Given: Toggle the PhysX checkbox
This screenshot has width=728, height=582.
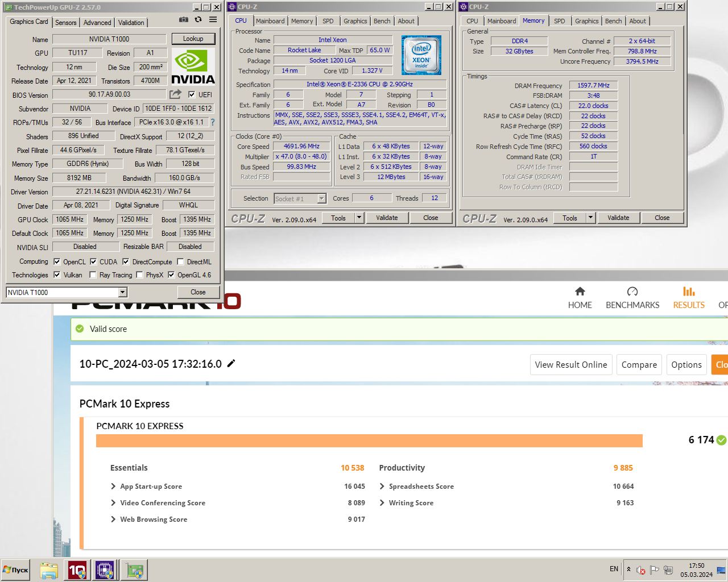Looking at the screenshot, I should [x=139, y=275].
